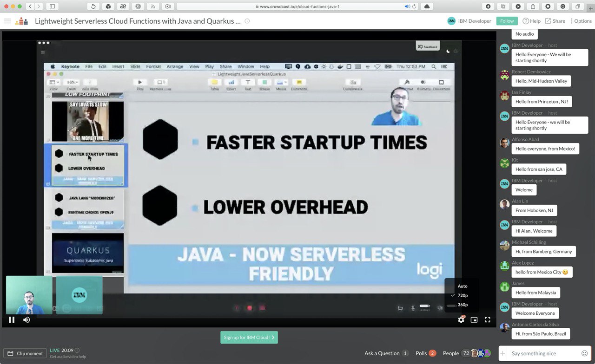Toggle the Safari sidebar button
This screenshot has width=595, height=364.
coord(52,6)
